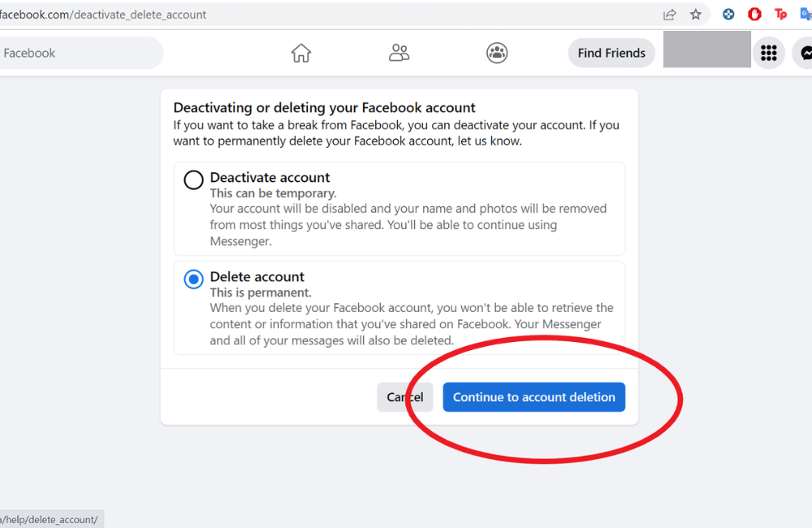Open the Facebook apps grid menu icon
This screenshot has height=528, width=812.
click(x=768, y=52)
